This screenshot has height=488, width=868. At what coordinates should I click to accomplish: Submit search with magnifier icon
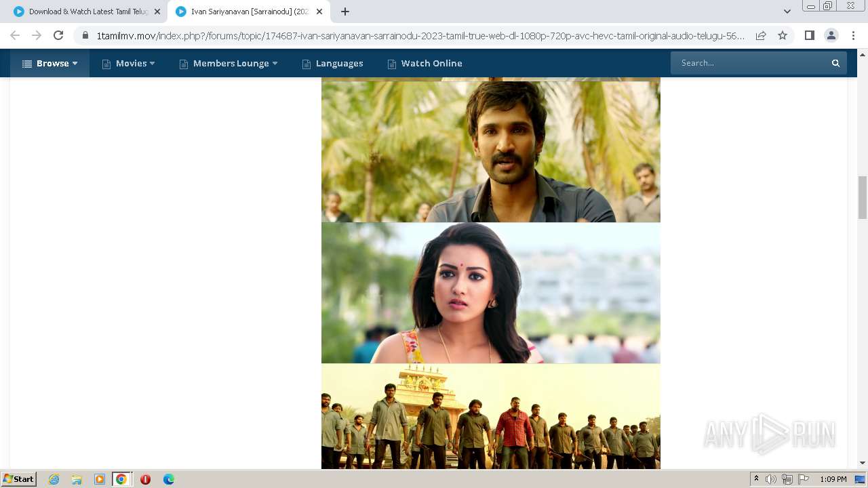coord(835,63)
